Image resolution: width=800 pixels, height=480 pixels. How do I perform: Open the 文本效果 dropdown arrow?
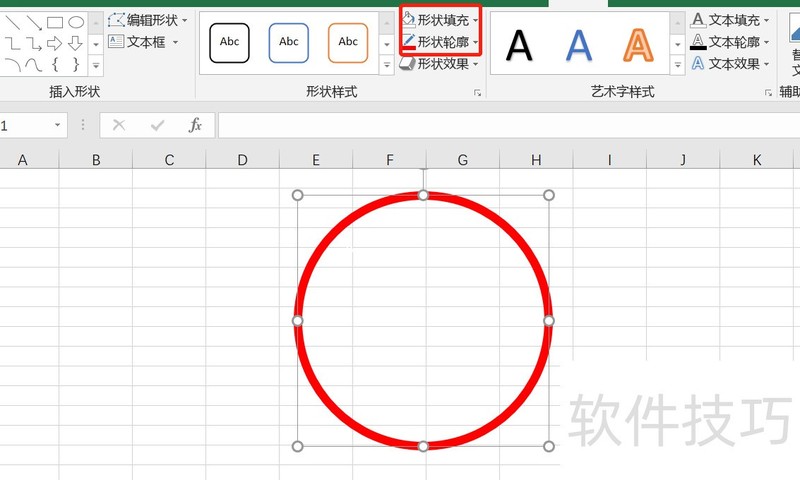(x=766, y=64)
